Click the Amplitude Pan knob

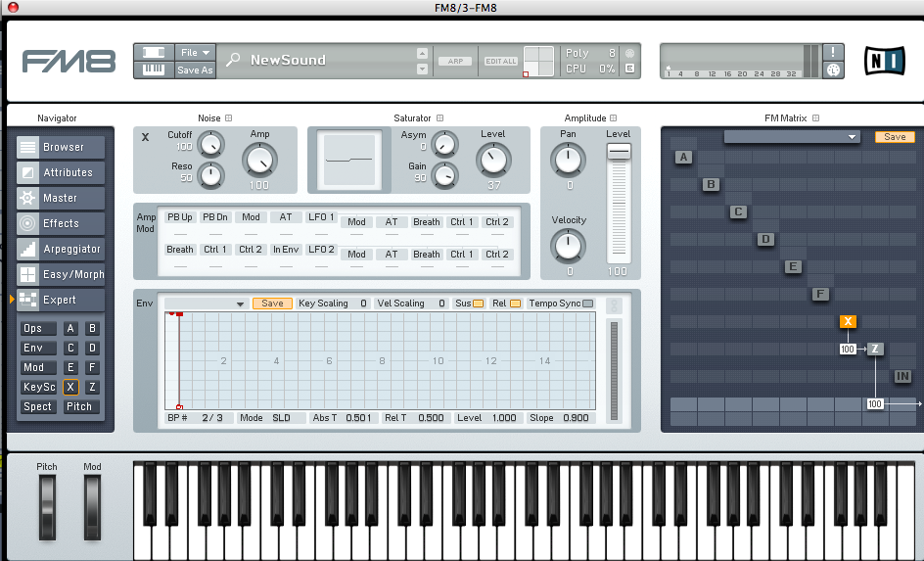tap(568, 160)
